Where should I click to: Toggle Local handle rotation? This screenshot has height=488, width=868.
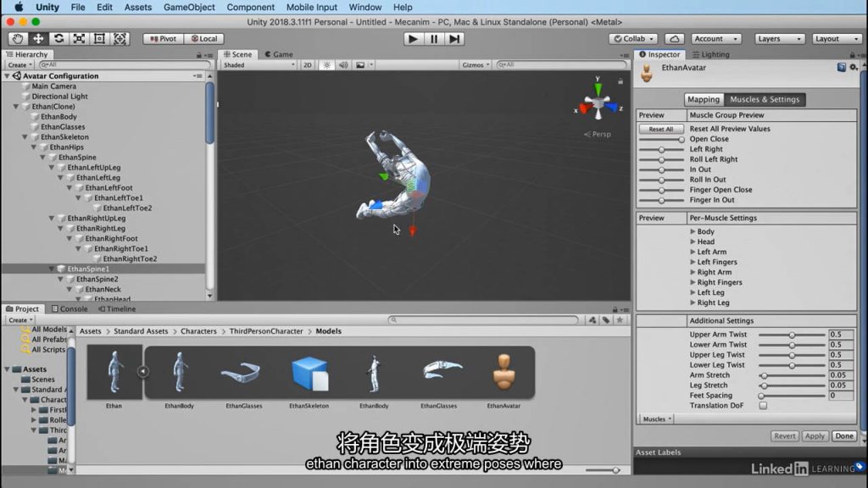pos(203,39)
